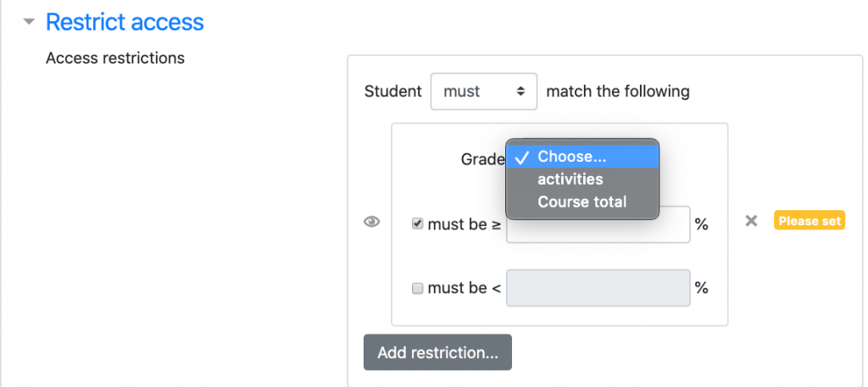Click the 'must be <' label text
The image size is (868, 387).
464,288
